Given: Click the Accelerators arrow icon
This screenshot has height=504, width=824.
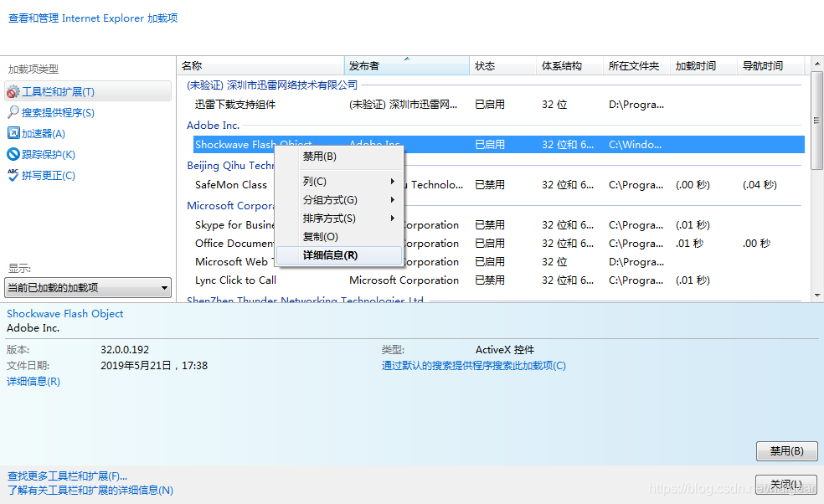Looking at the screenshot, I should (13, 133).
